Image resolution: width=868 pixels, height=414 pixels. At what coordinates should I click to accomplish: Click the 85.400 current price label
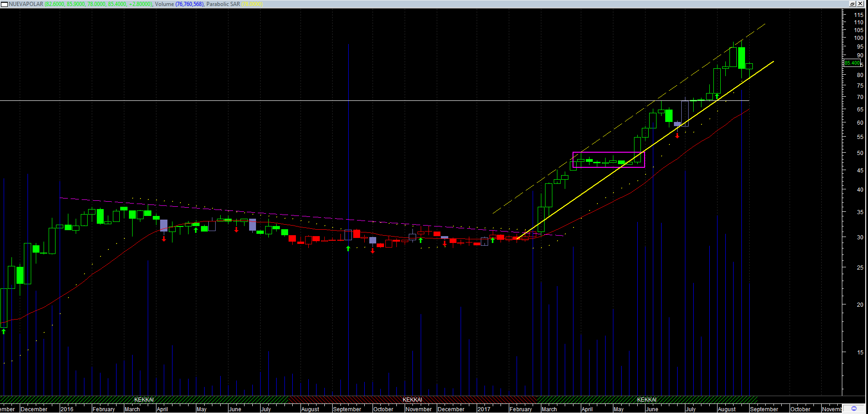click(x=852, y=63)
